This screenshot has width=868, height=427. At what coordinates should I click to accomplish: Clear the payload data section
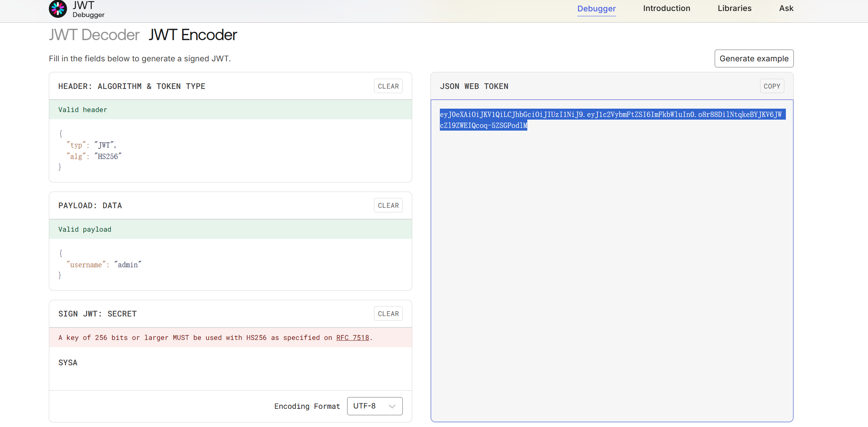tap(388, 206)
